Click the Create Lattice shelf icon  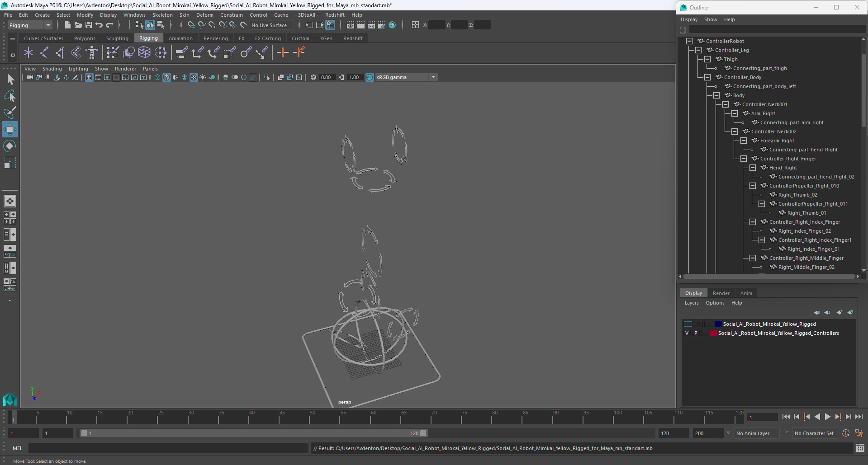pos(144,53)
